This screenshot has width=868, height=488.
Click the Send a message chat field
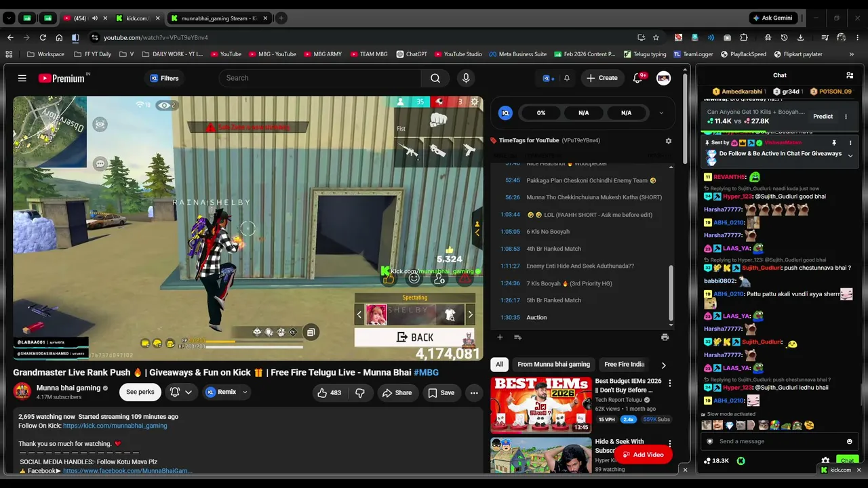778,441
